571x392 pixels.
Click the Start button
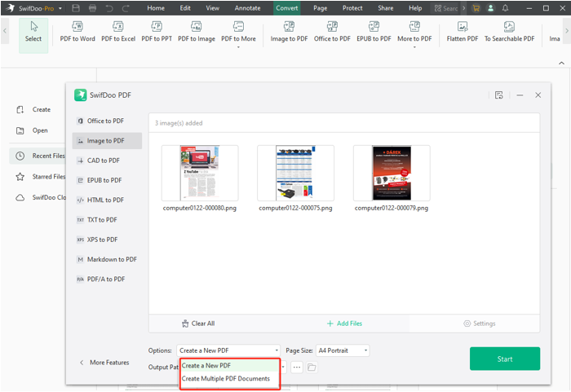[505, 359]
